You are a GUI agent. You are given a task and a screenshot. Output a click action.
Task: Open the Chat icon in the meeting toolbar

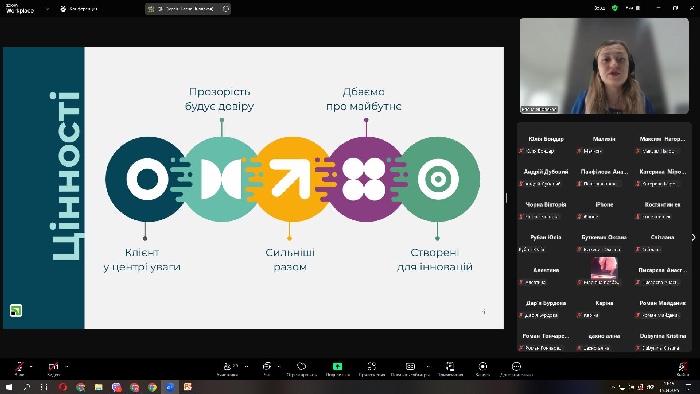(x=267, y=366)
